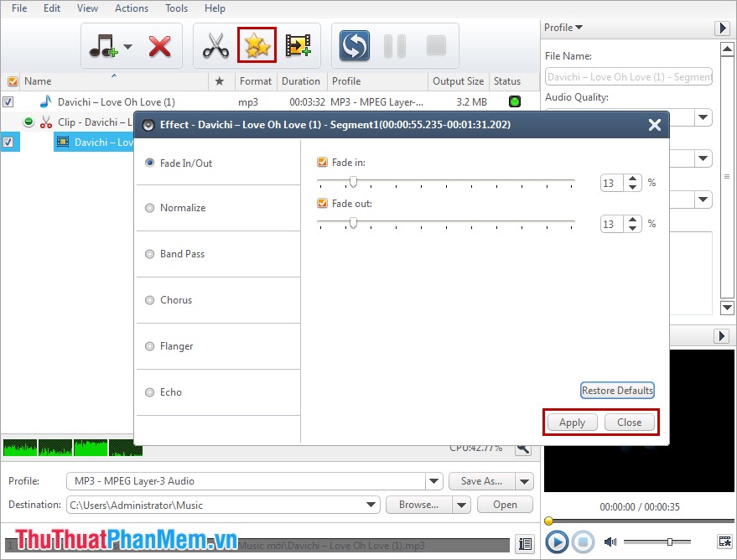This screenshot has height=560, width=737.
Task: Start conversion with the blue Convert icon
Action: [353, 46]
